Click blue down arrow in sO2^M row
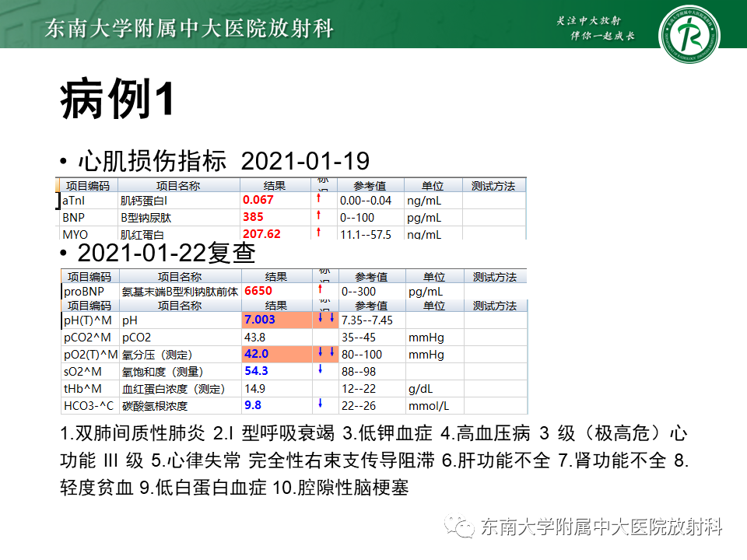 [x=320, y=369]
